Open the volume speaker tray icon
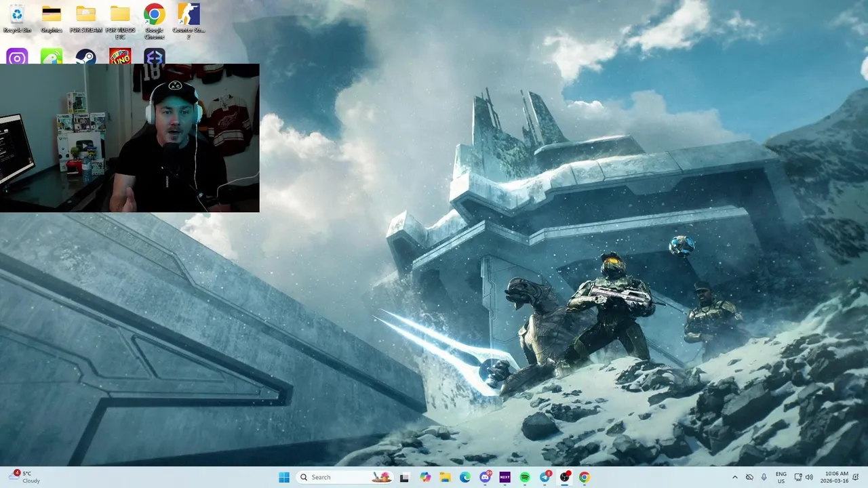 point(809,477)
